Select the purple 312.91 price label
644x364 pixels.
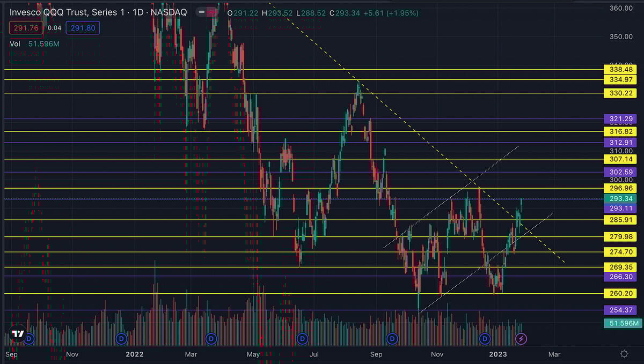click(x=621, y=143)
